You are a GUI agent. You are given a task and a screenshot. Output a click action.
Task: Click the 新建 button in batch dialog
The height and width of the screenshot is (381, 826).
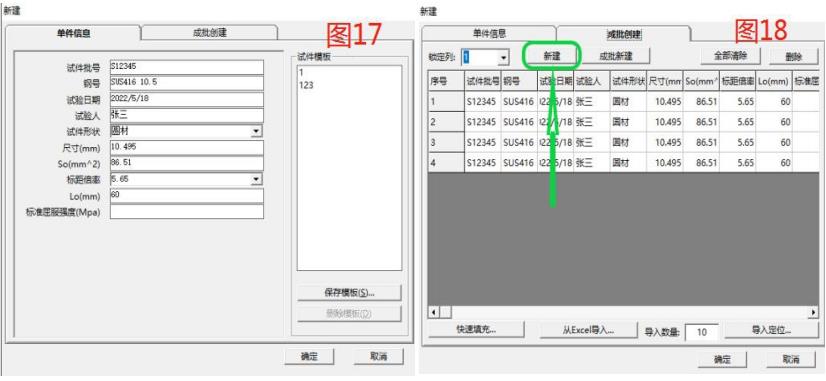pyautogui.click(x=552, y=56)
